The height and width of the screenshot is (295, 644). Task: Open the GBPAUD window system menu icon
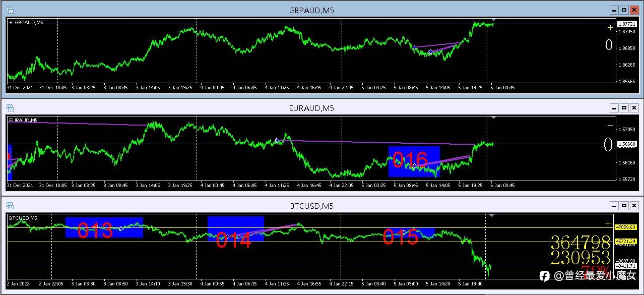point(10,10)
